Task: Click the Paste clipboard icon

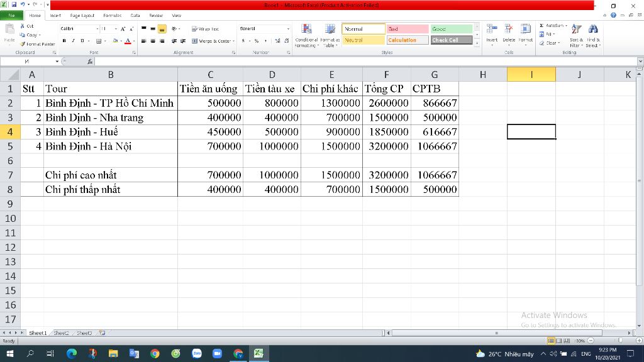Action: pos(9,30)
